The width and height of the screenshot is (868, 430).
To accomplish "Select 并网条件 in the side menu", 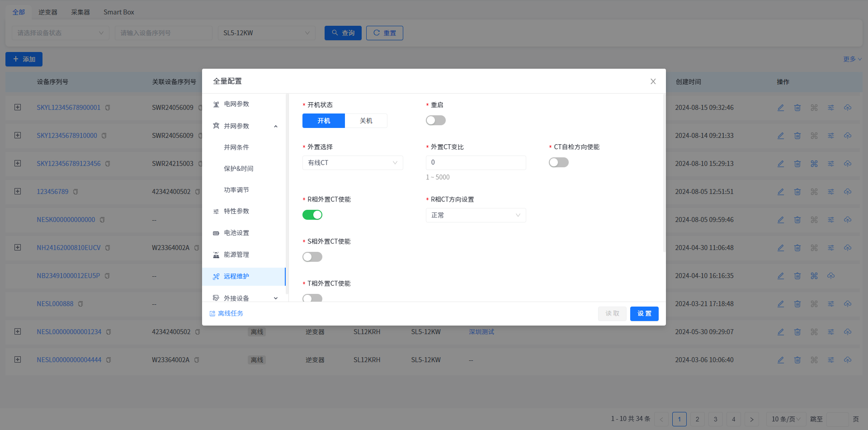I will [x=236, y=147].
